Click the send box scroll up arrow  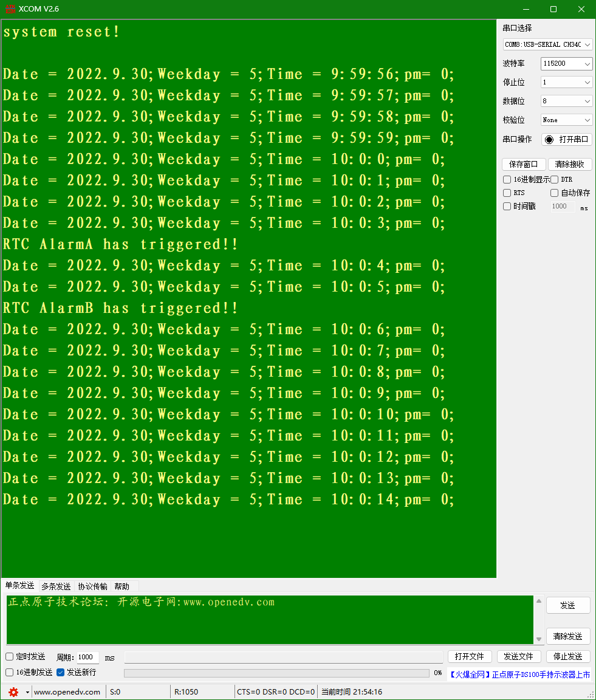539,601
